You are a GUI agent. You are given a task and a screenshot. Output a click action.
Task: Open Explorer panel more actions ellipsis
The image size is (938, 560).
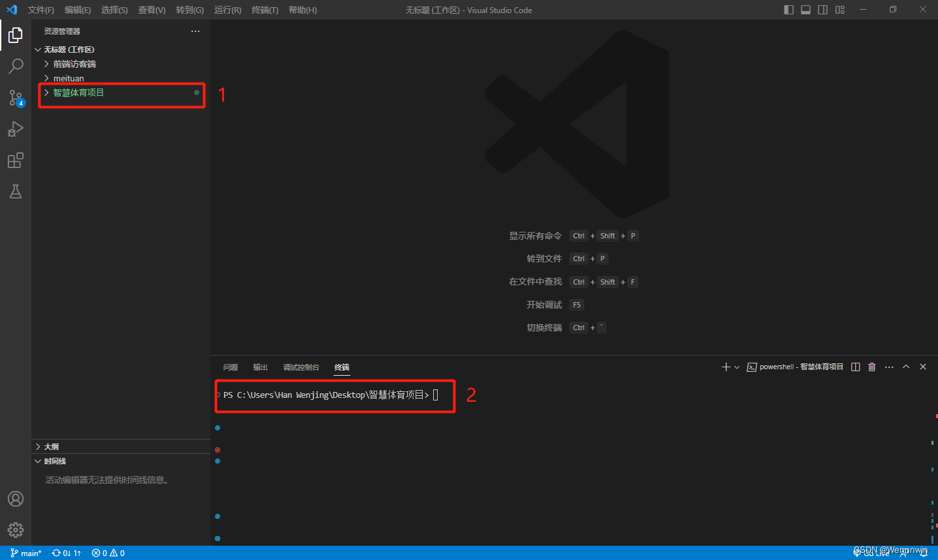pos(195,31)
